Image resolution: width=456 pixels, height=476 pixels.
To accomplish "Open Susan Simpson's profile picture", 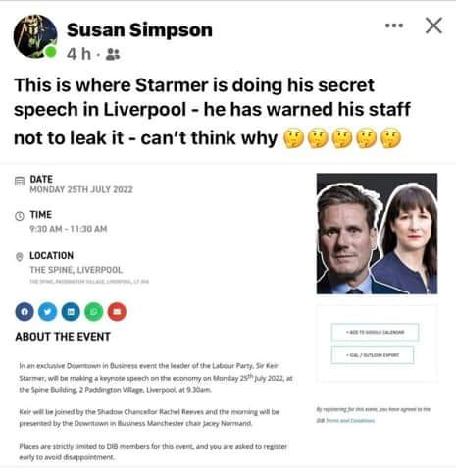I will tap(35, 36).
